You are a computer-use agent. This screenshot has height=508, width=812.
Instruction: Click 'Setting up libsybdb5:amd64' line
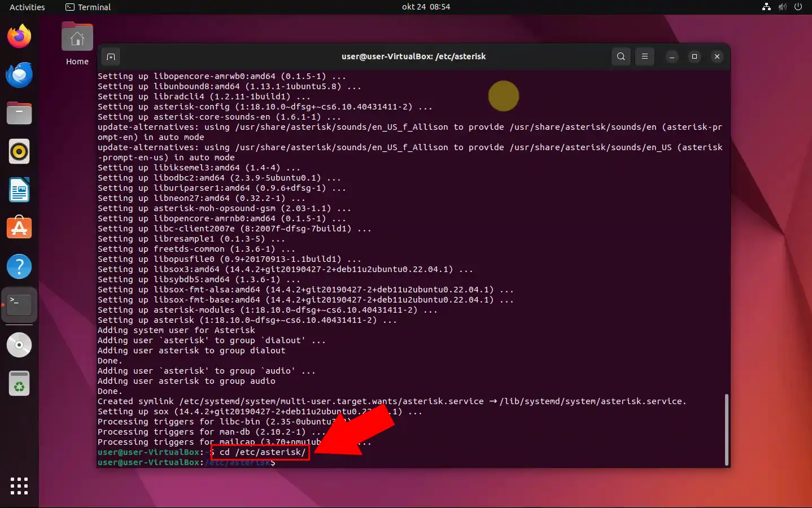pos(199,279)
